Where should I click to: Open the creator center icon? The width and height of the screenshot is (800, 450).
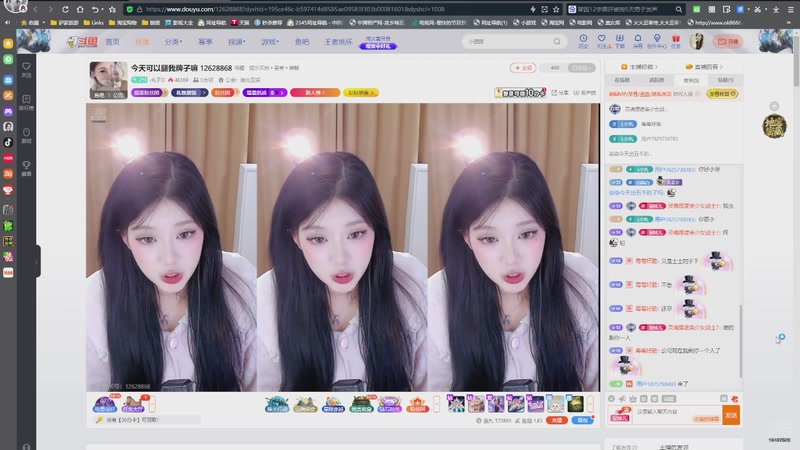click(657, 39)
